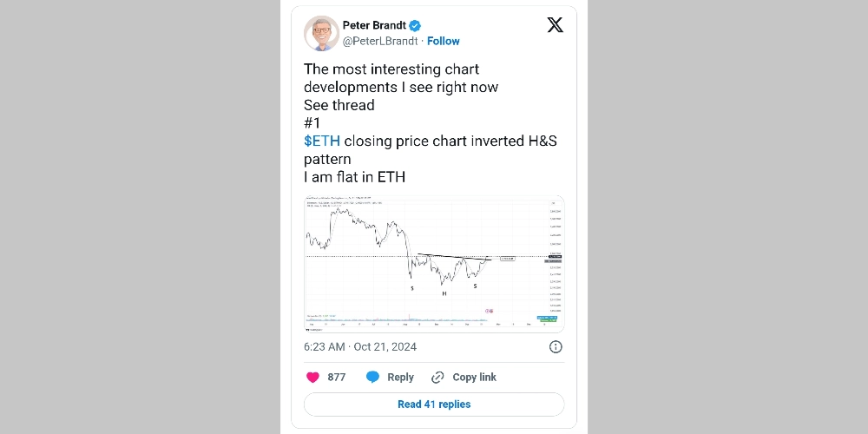Click the "I am flat in ETH" line
Image resolution: width=868 pixels, height=434 pixels.
[354, 178]
